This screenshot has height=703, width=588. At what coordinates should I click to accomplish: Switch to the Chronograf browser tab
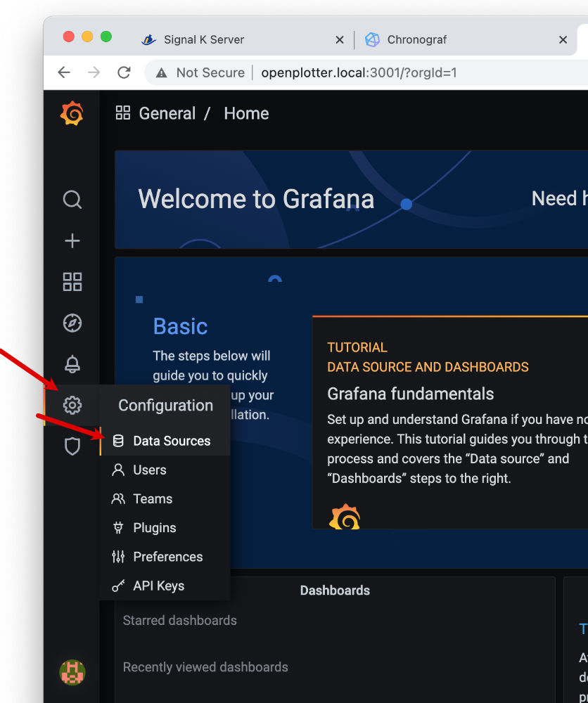coord(416,40)
